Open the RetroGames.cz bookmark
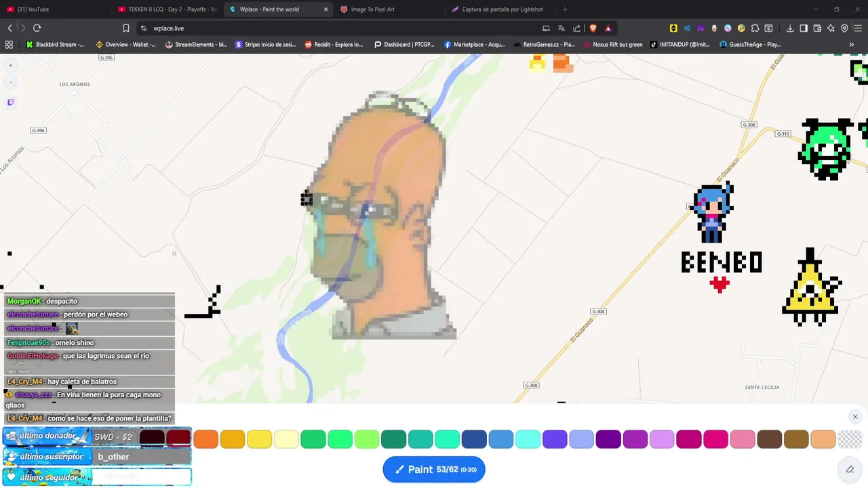Viewport: 868px width, 488px height. [545, 45]
